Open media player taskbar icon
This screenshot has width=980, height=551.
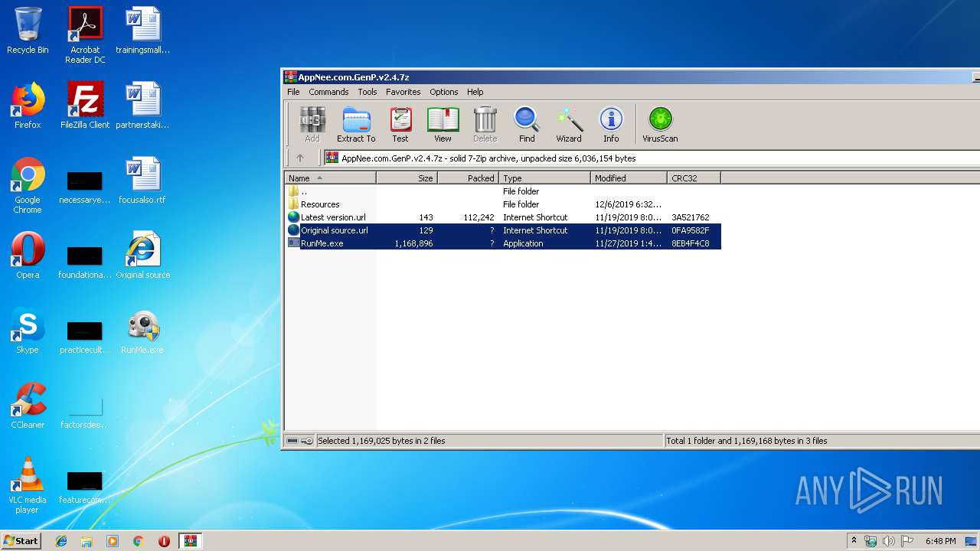tap(113, 541)
